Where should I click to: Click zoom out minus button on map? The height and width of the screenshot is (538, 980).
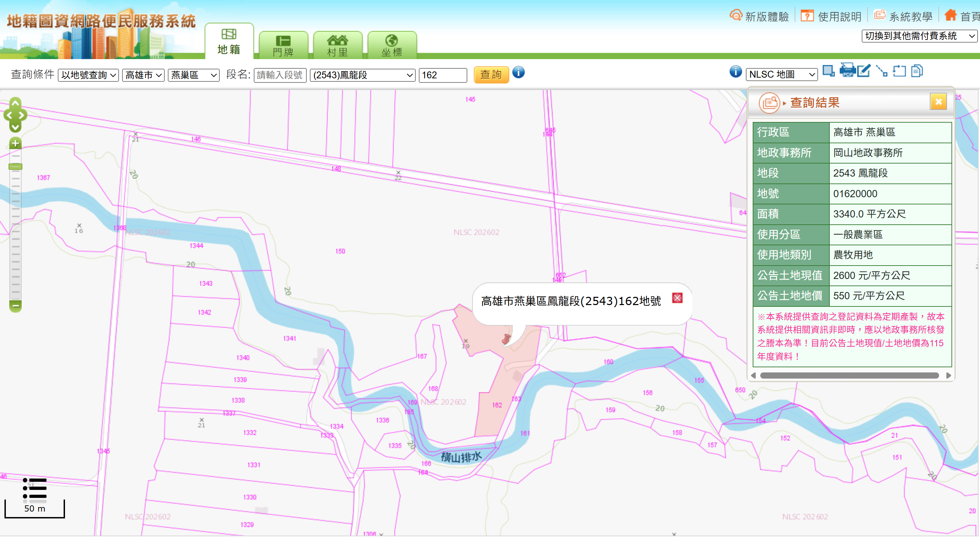pos(15,305)
